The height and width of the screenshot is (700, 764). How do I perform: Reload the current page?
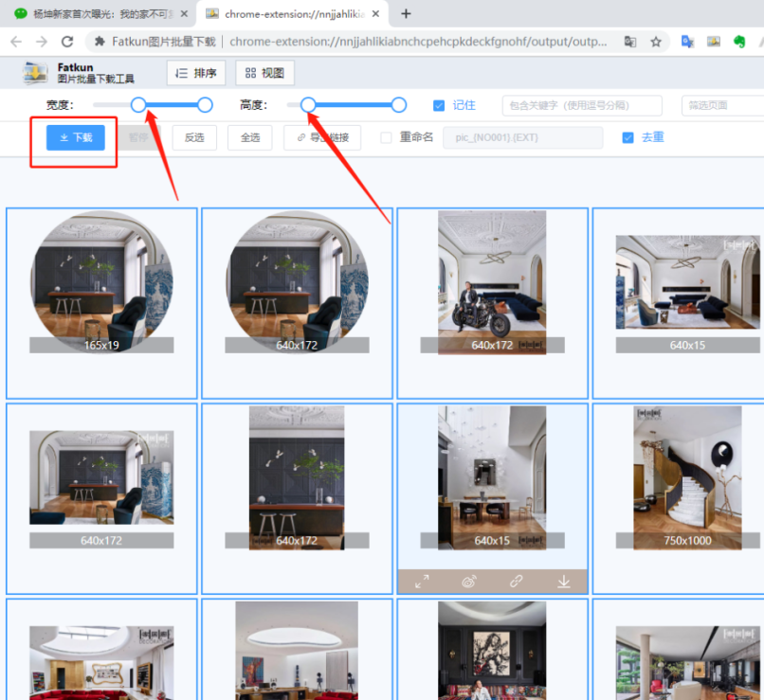(x=67, y=42)
